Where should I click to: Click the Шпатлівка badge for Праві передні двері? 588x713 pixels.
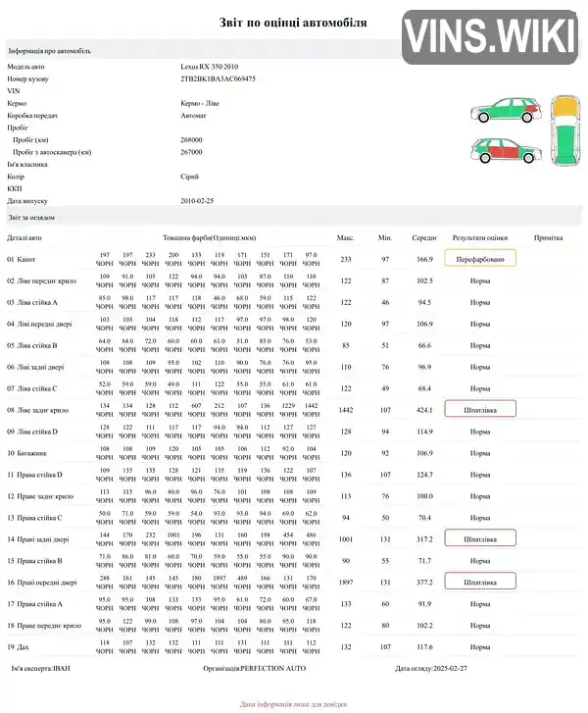[x=480, y=582]
